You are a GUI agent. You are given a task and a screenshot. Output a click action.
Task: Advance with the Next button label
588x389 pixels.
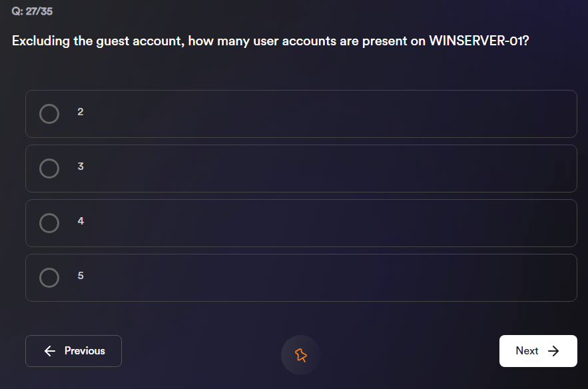point(527,351)
